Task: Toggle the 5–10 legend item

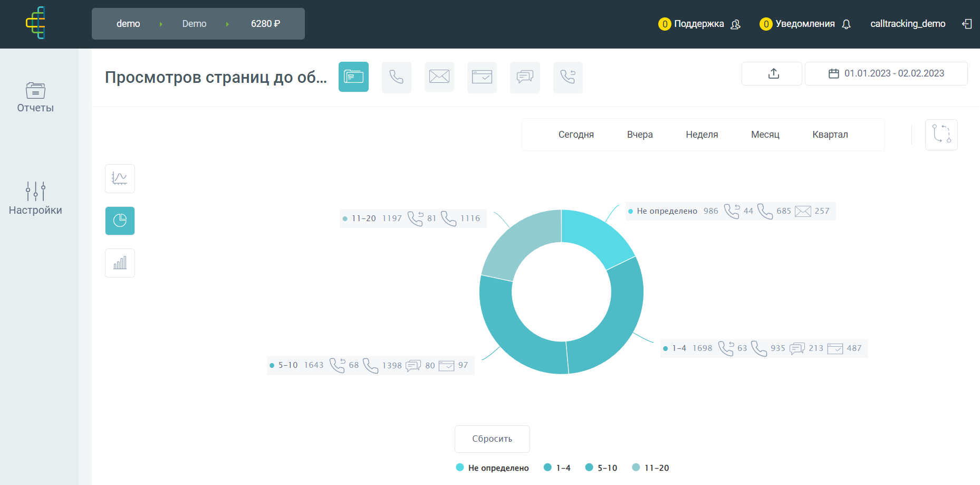Action: click(x=601, y=468)
